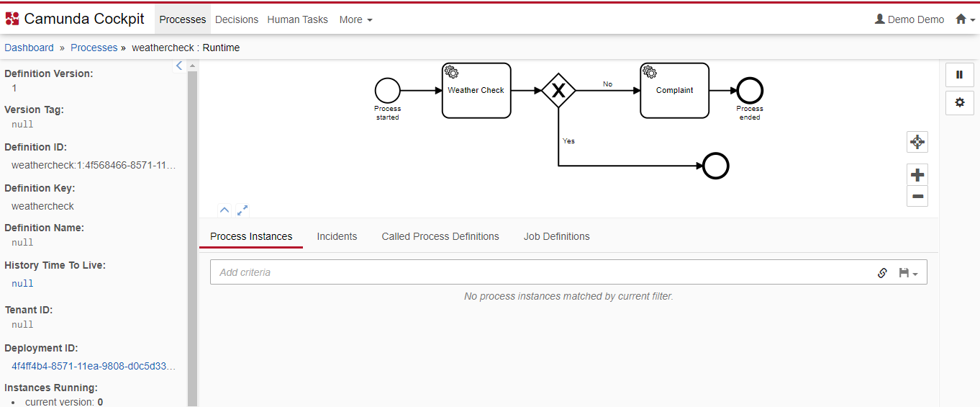The height and width of the screenshot is (407, 980).
Task: Collapse the diagram panel with up chevron
Action: 224,210
